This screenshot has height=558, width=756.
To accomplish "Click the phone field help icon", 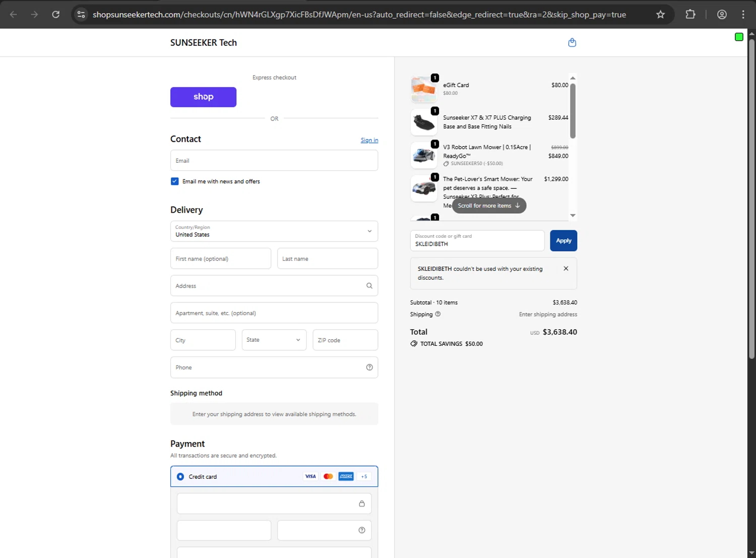I will click(369, 367).
